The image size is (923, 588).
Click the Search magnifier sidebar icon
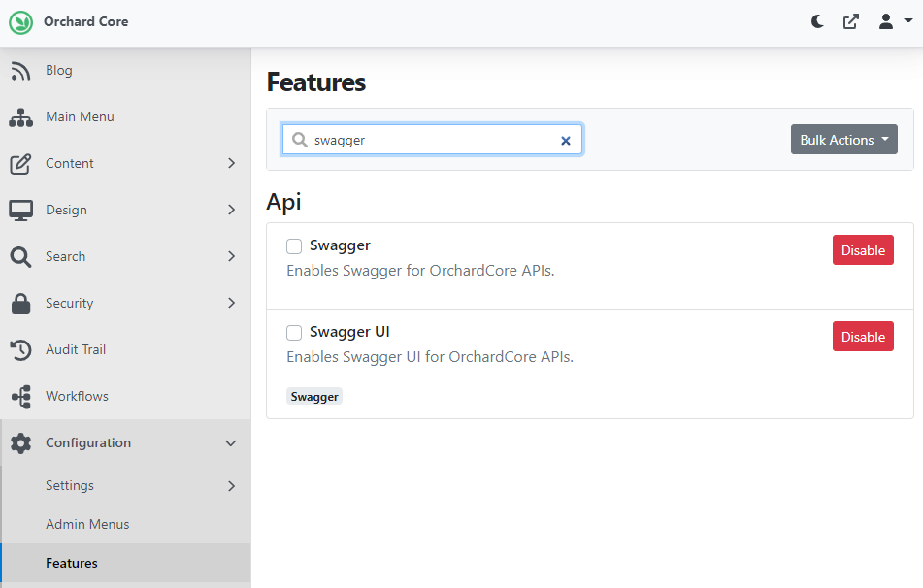[x=20, y=256]
